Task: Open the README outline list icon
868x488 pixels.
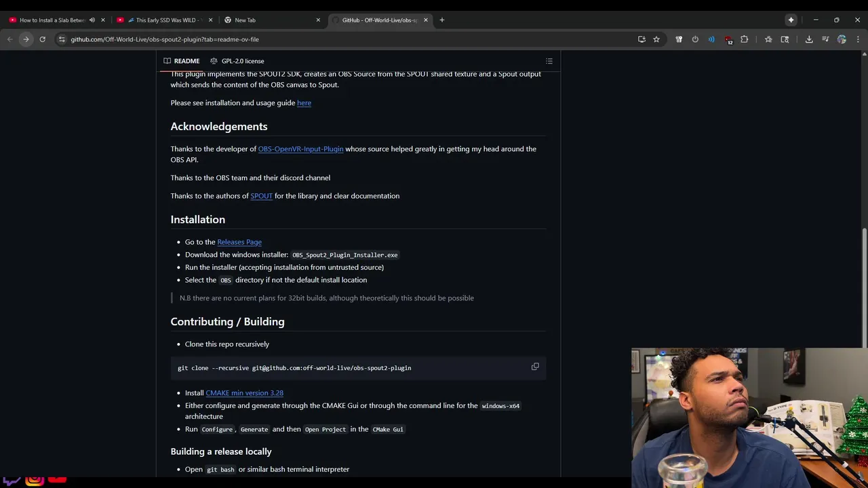Action: (x=549, y=61)
